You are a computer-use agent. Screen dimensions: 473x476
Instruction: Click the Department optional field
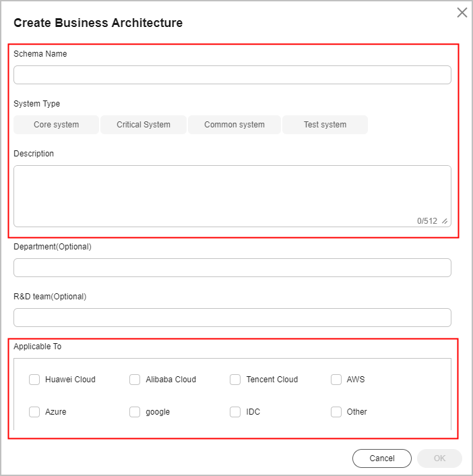[x=232, y=268]
